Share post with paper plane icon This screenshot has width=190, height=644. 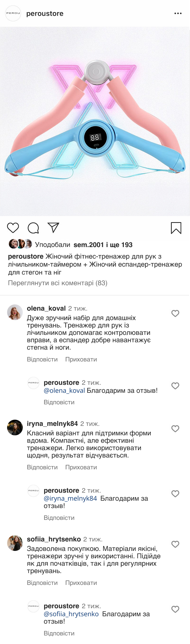(x=53, y=228)
